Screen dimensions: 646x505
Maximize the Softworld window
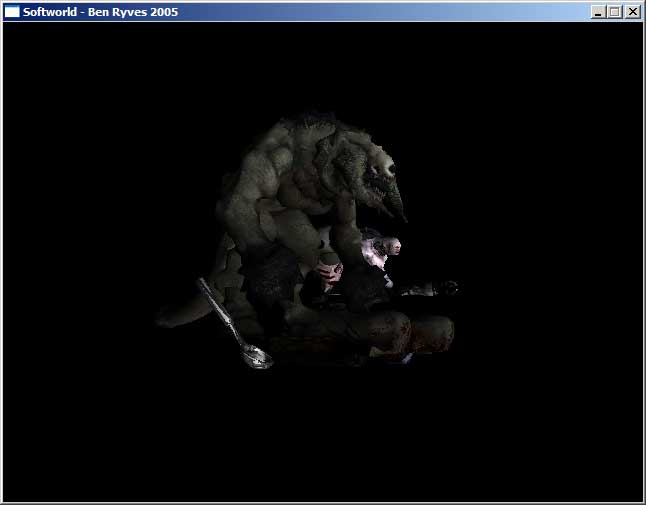[x=614, y=12]
